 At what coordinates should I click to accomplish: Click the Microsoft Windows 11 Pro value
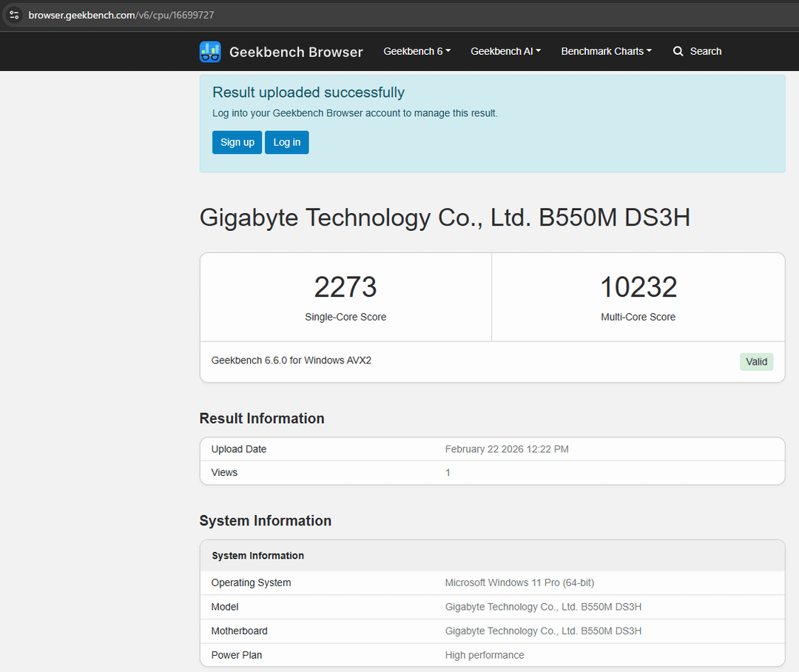(x=519, y=582)
